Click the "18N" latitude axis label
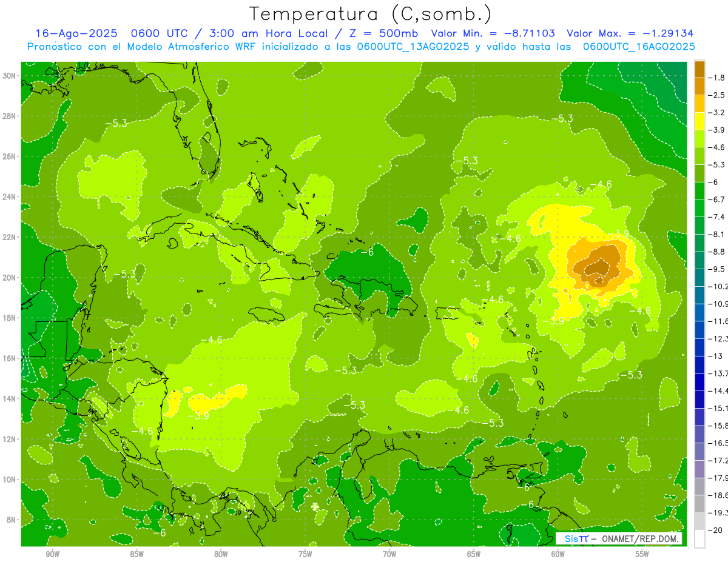This screenshot has height=562, width=728. 9,318
